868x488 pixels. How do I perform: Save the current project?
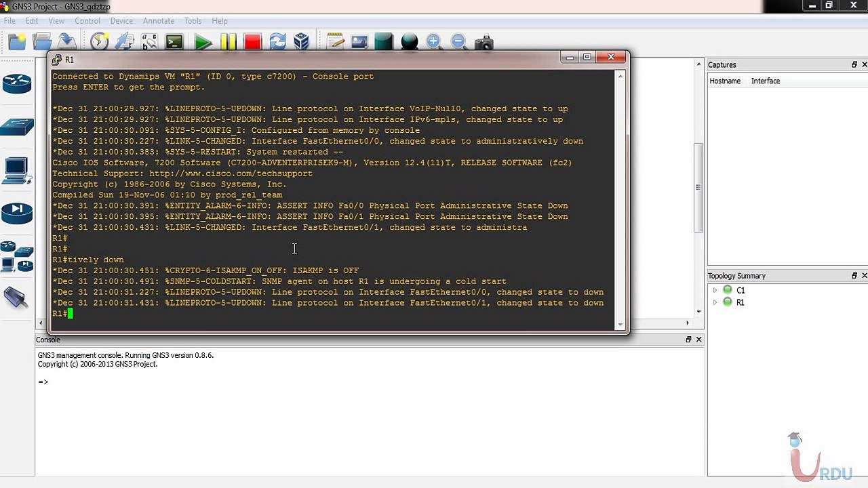[66, 42]
